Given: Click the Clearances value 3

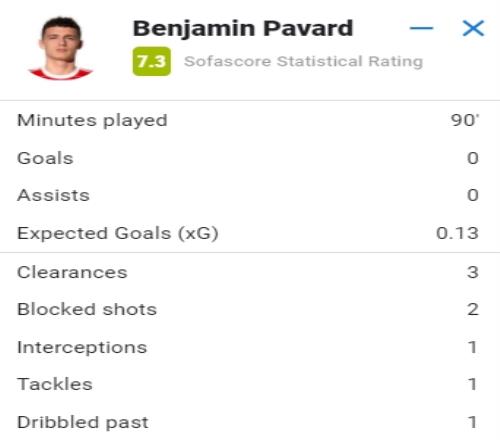Looking at the screenshot, I should click(x=473, y=272).
